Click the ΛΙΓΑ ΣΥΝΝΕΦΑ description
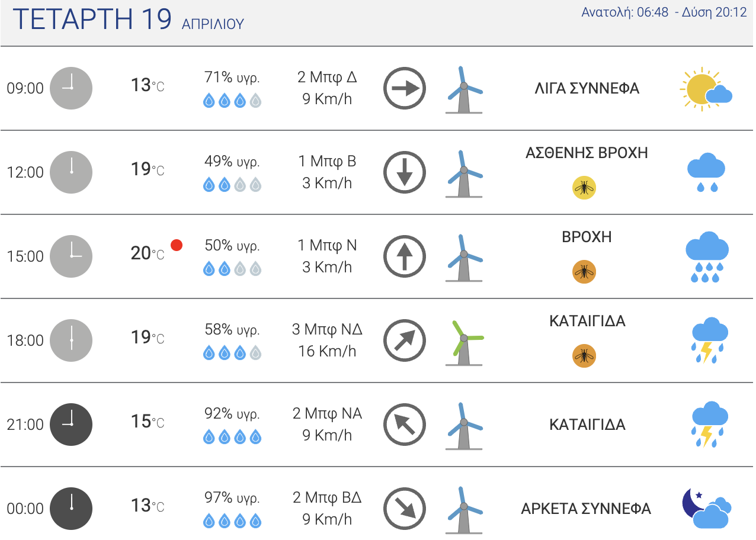756x540 pixels. [x=587, y=89]
